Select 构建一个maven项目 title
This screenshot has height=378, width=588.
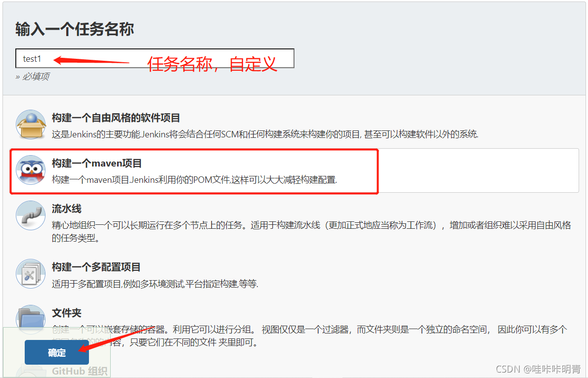click(x=97, y=164)
